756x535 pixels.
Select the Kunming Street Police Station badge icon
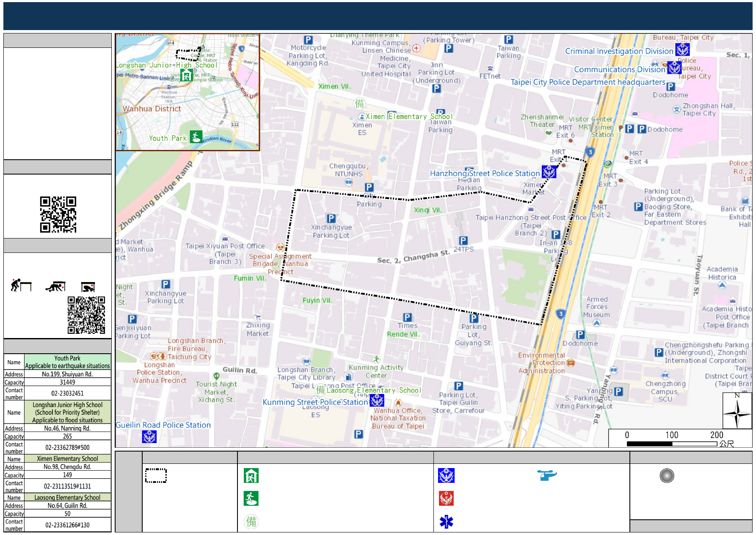pyautogui.click(x=377, y=400)
